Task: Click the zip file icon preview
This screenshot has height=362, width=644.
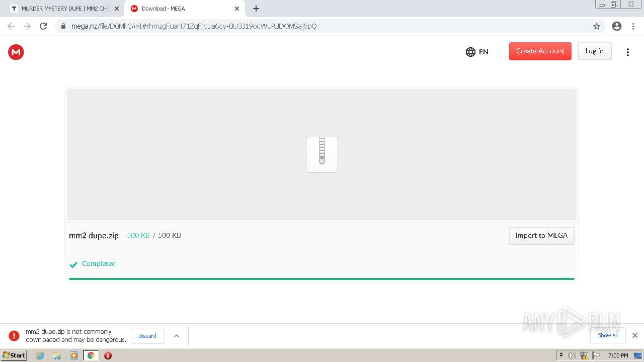Action: coord(322,155)
